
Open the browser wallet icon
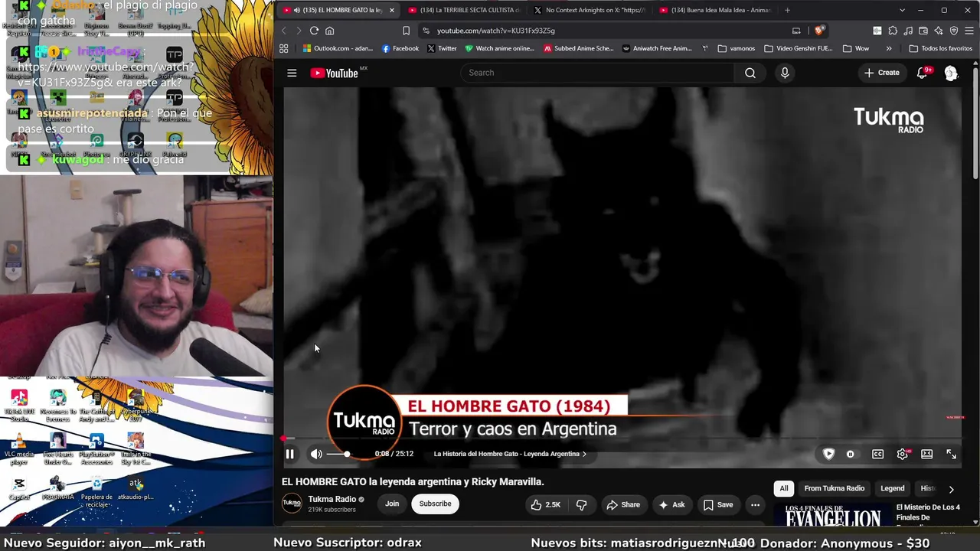pyautogui.click(x=923, y=31)
